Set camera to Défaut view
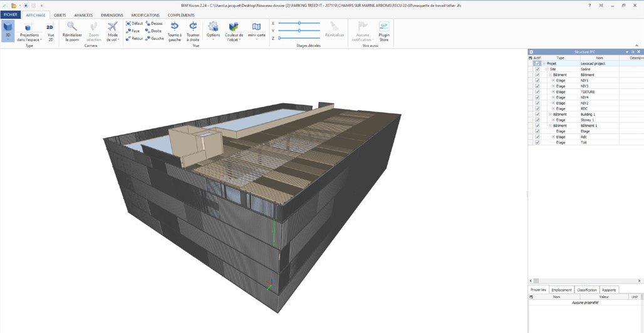This screenshot has height=333, width=644. click(134, 23)
